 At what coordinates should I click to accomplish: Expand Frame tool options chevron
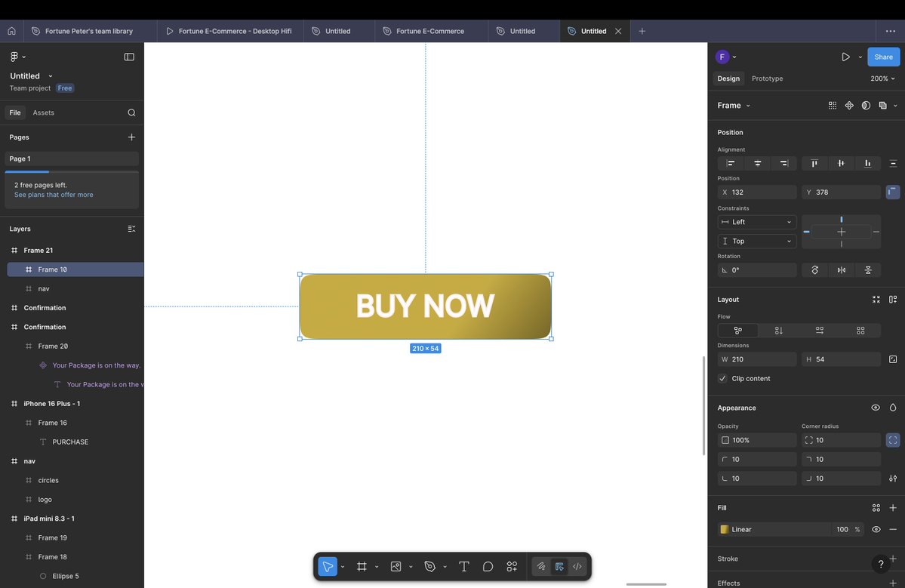(377, 567)
